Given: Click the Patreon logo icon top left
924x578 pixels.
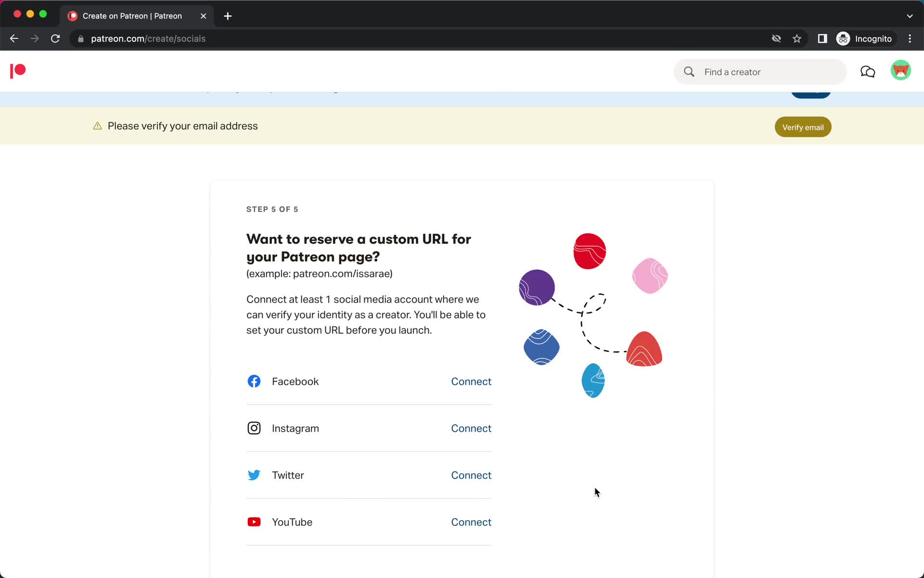Looking at the screenshot, I should (x=17, y=71).
